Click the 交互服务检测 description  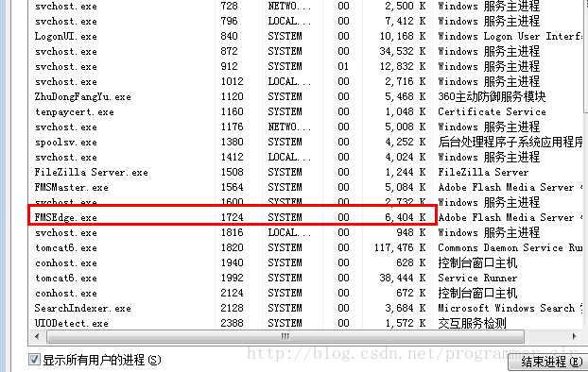472,323
